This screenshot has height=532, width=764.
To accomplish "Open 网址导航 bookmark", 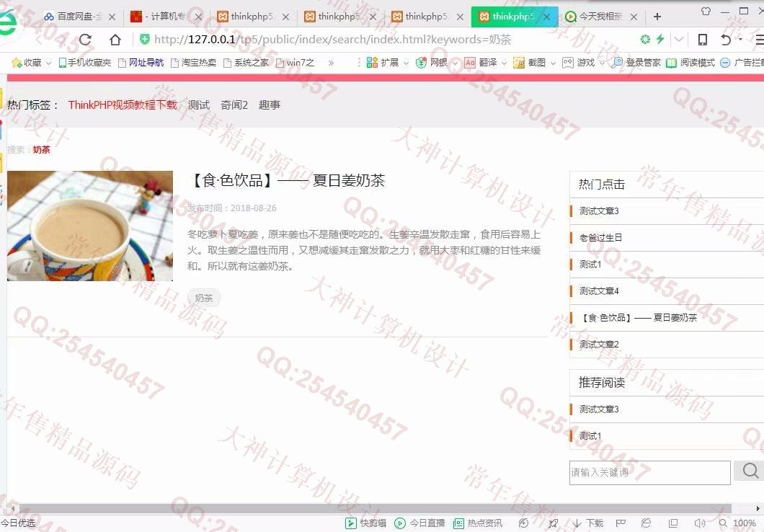I will coord(141,63).
